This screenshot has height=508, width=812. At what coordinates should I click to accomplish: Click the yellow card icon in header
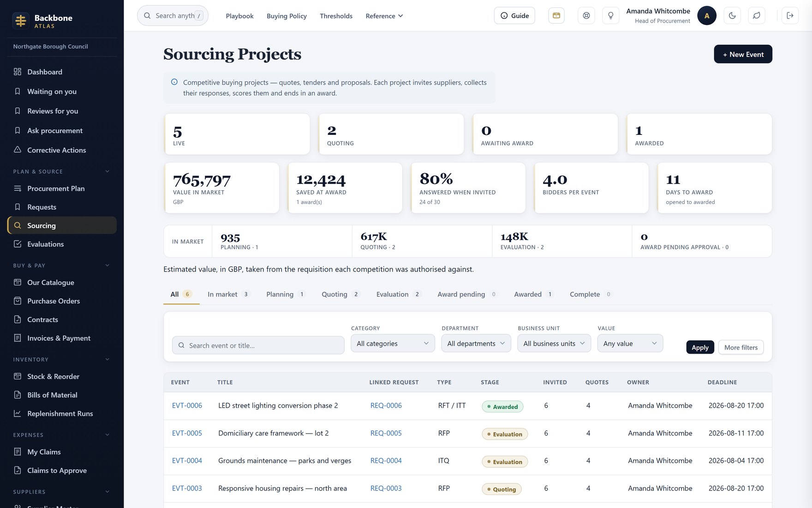click(556, 16)
